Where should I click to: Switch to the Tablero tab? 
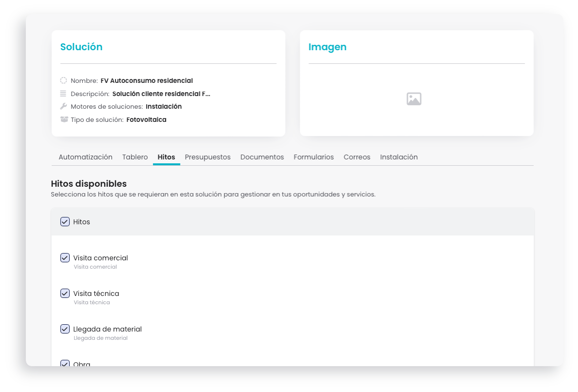(x=135, y=157)
